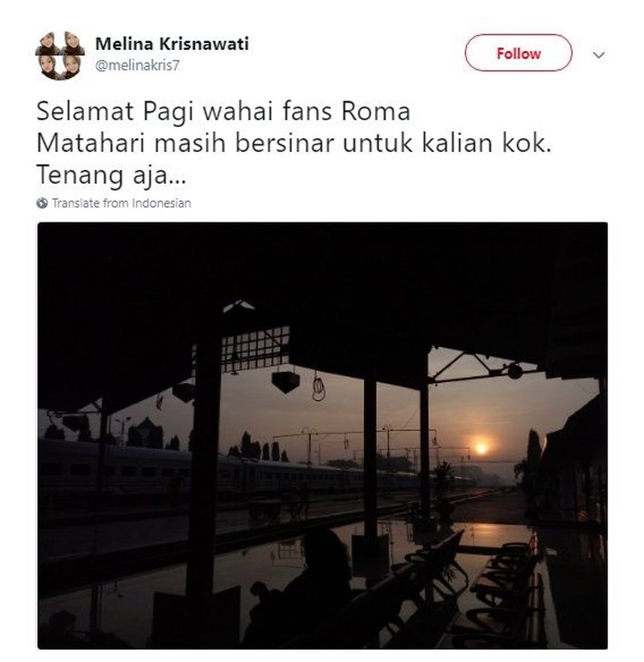Select the 'Tenang aja...' text line
Image resolution: width=644 pixels, height=662 pixels.
(x=111, y=175)
